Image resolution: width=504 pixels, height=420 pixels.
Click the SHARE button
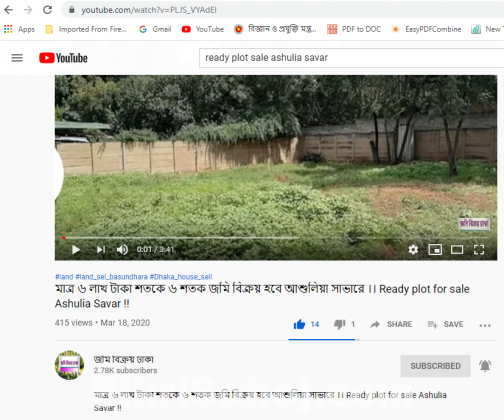coord(391,324)
